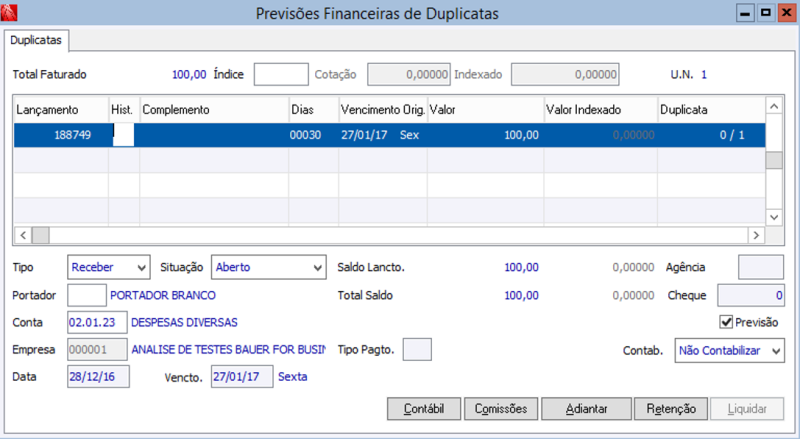The image size is (800, 439).
Task: Click the vertical scrollbar thumb of the grid
Action: [x=774, y=160]
